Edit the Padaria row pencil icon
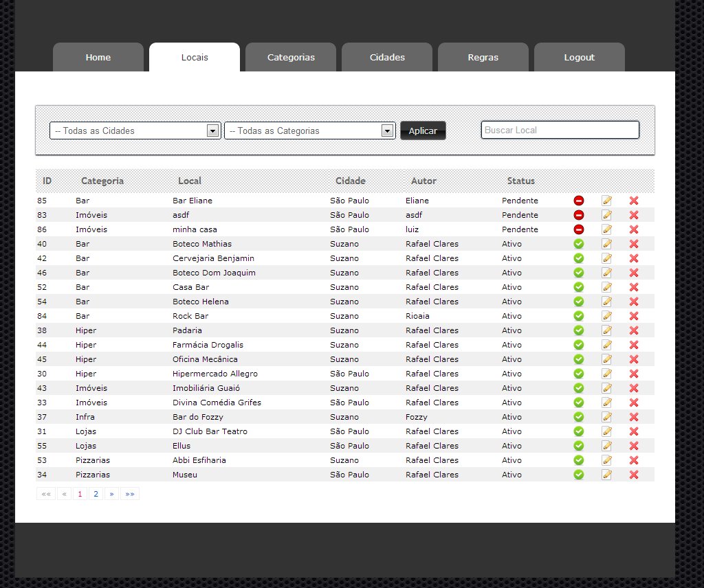 point(606,330)
